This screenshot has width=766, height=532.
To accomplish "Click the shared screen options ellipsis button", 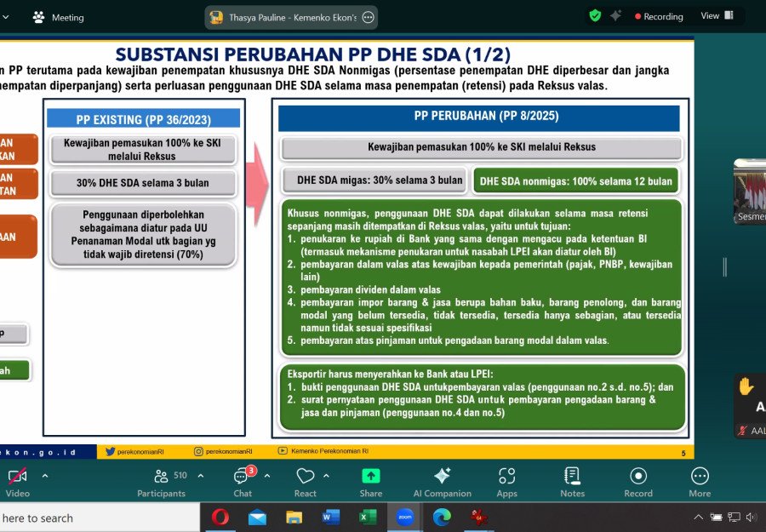I will pyautogui.click(x=369, y=18).
